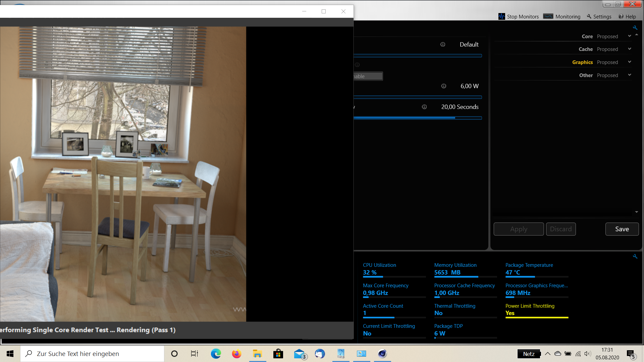Expand the Core Proposed section
This screenshot has width=644, height=362.
pyautogui.click(x=630, y=36)
